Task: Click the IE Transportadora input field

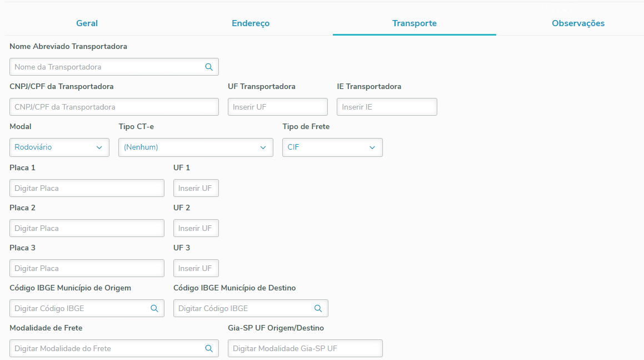Action: tap(387, 107)
